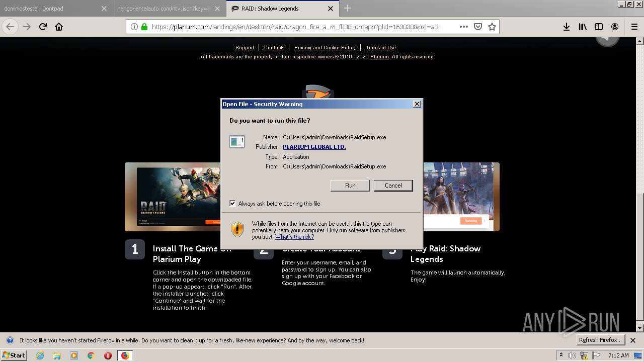Dismiss the Firefox refresh notification bar
The height and width of the screenshot is (362, 644).
633,340
